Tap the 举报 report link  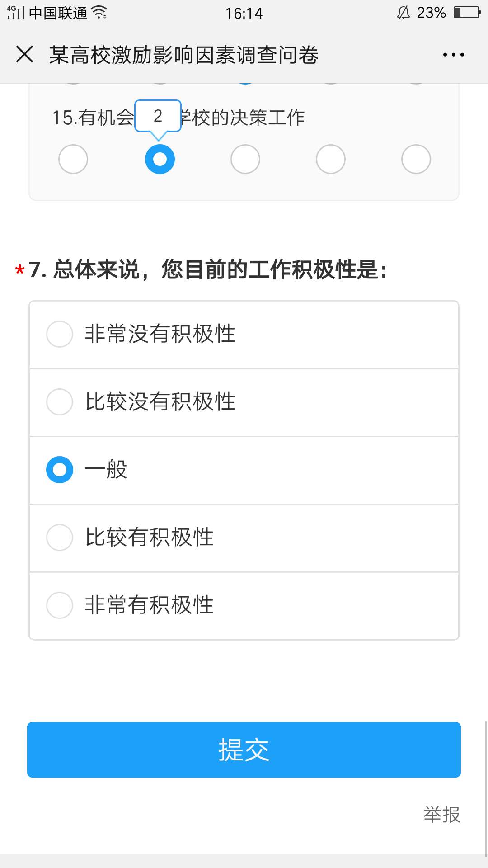tap(441, 815)
